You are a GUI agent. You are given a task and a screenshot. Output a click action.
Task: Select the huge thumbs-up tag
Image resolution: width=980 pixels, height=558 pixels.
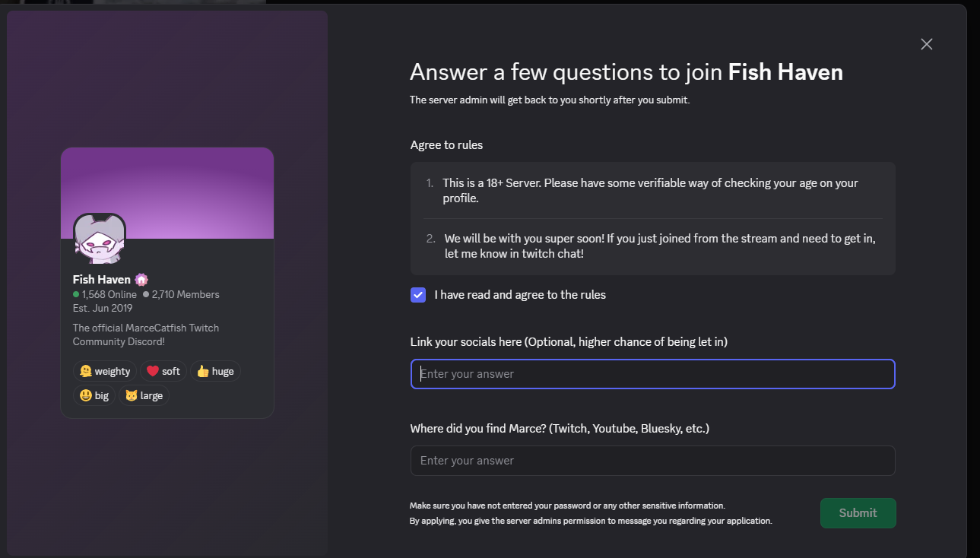(x=215, y=371)
